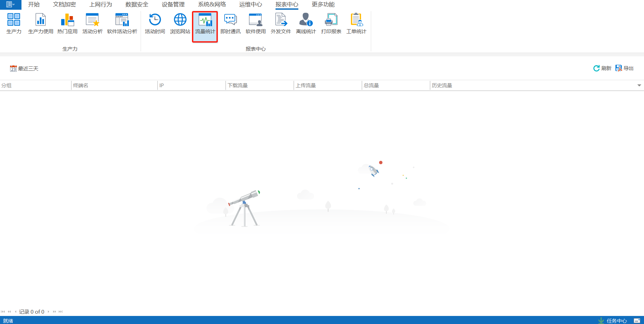Viewport: 644px width, 324px height.
Task: Switch to the 文档加密 tab
Action: pos(64,4)
